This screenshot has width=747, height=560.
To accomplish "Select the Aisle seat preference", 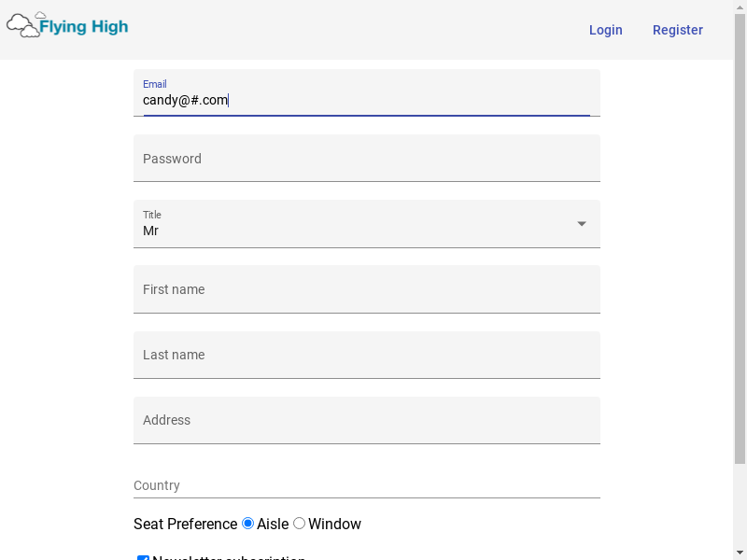I will click(x=247, y=524).
